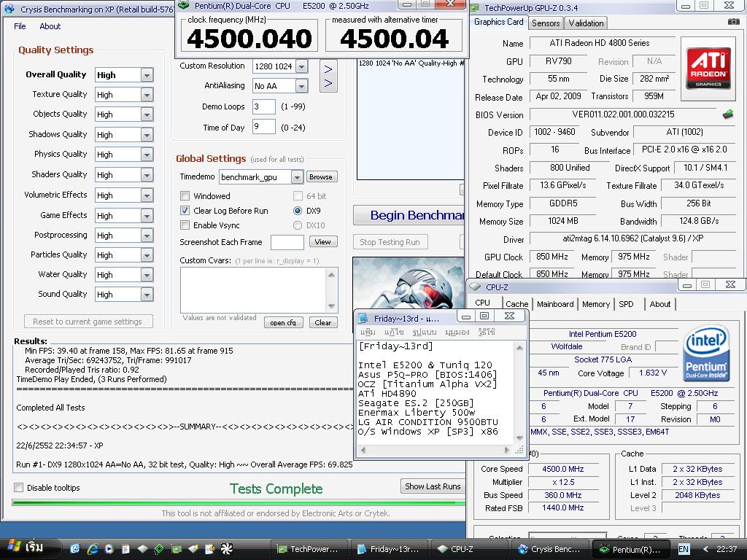747x560 pixels.
Task: Switch to GPU-Z Sensors tab
Action: pyautogui.click(x=546, y=23)
